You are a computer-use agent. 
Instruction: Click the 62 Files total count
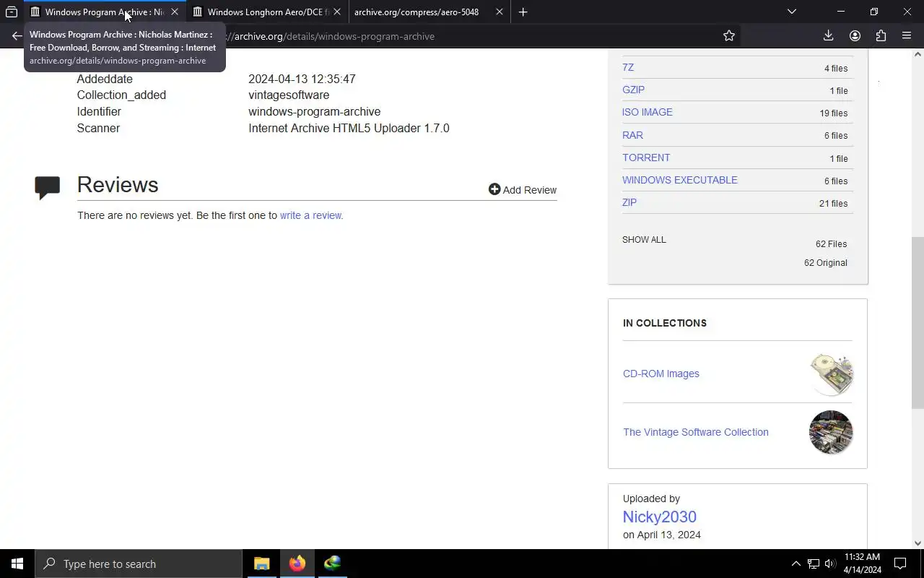pos(832,243)
